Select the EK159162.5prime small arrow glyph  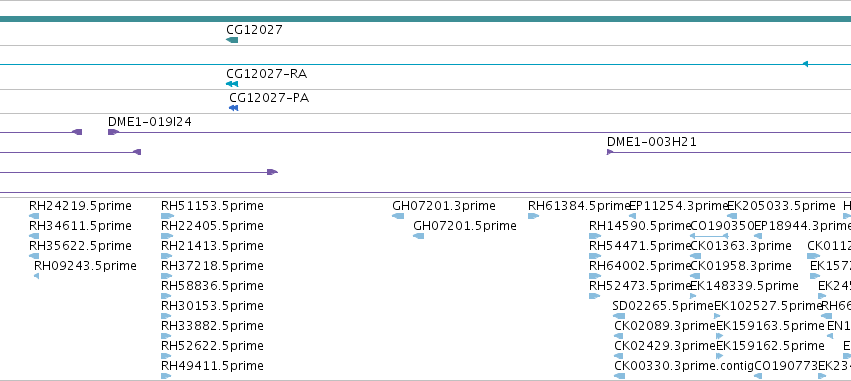click(x=720, y=357)
